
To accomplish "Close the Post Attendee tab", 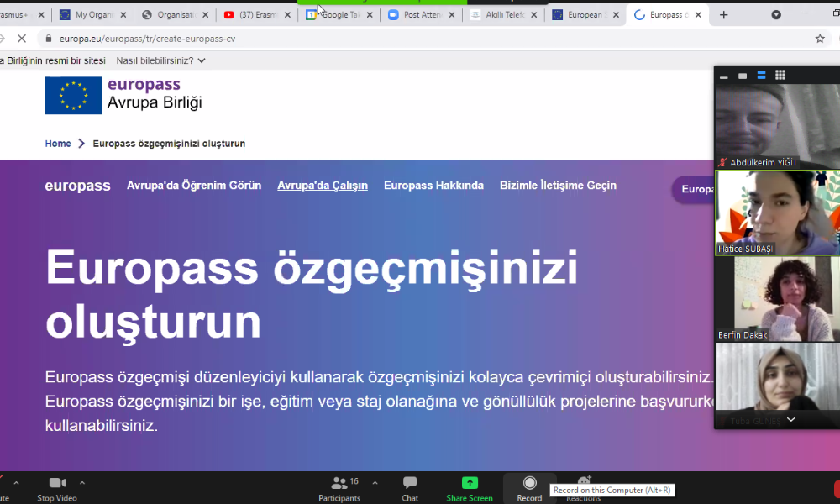I will [x=452, y=15].
